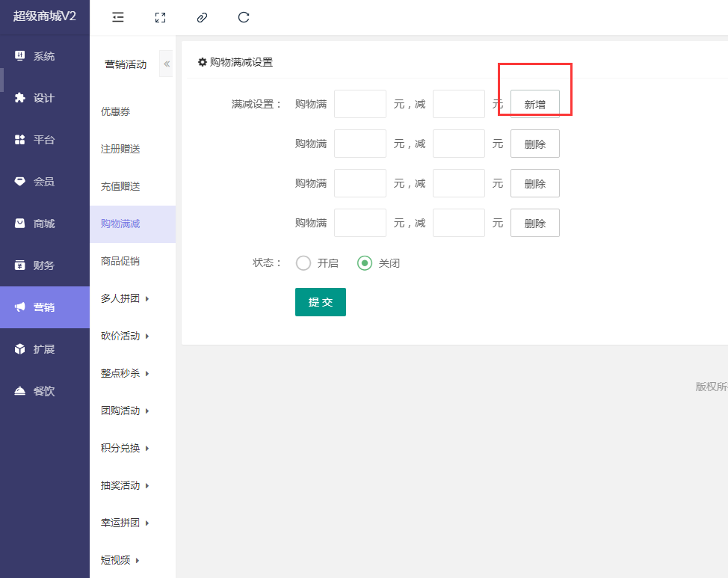The width and height of the screenshot is (728, 578).
Task: Click the 购物满减设置 panel title
Action: 241,62
